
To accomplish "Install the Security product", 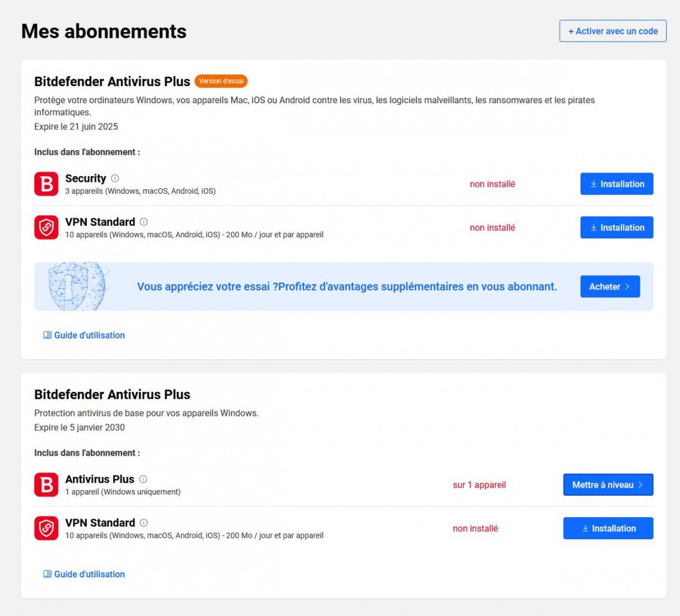I will (x=616, y=184).
